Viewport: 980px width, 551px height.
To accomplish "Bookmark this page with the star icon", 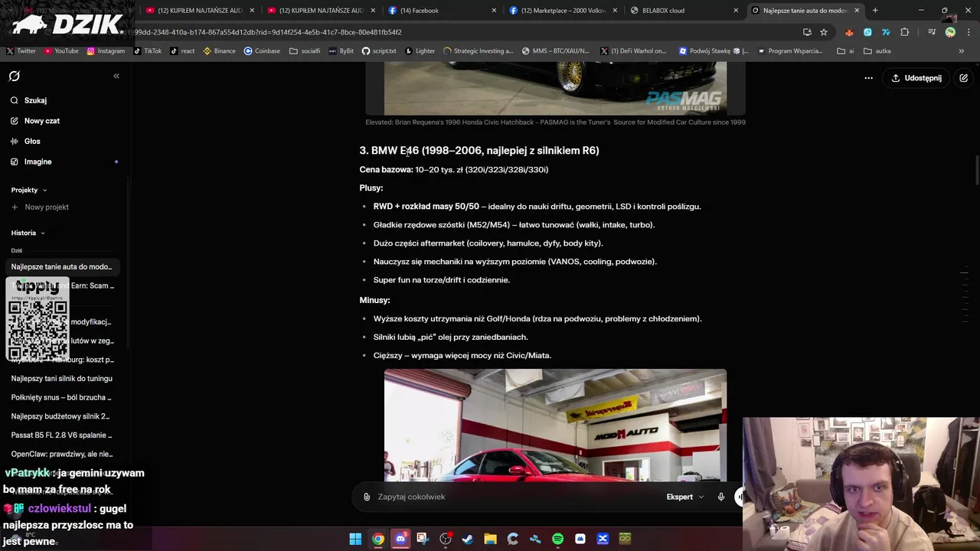I will click(824, 32).
